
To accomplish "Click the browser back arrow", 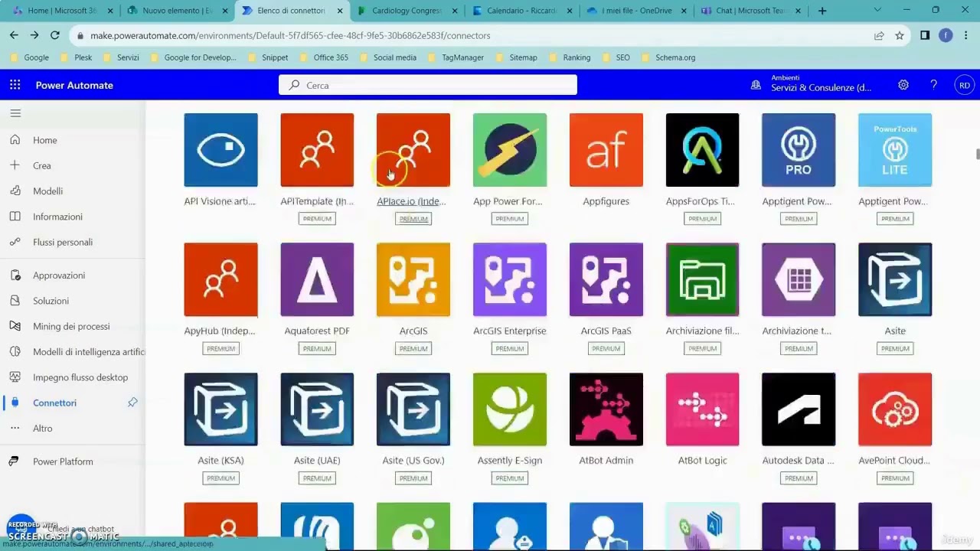I will 14,35.
